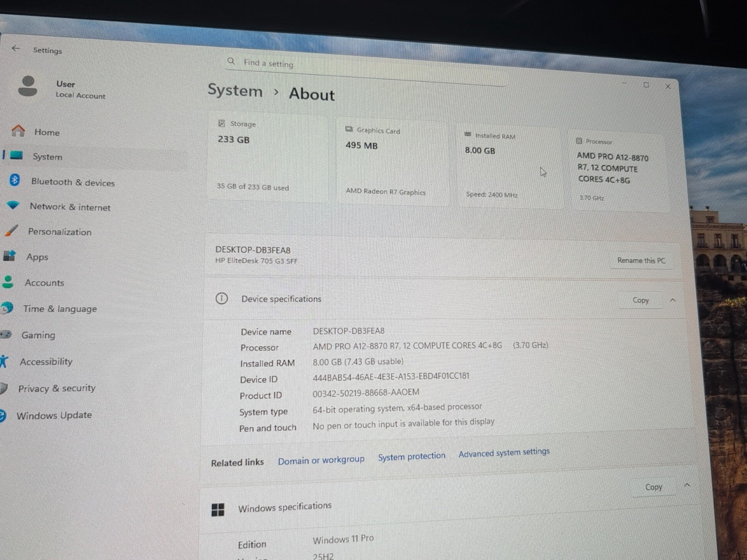Click the Installed RAM chip icon

coord(468,134)
